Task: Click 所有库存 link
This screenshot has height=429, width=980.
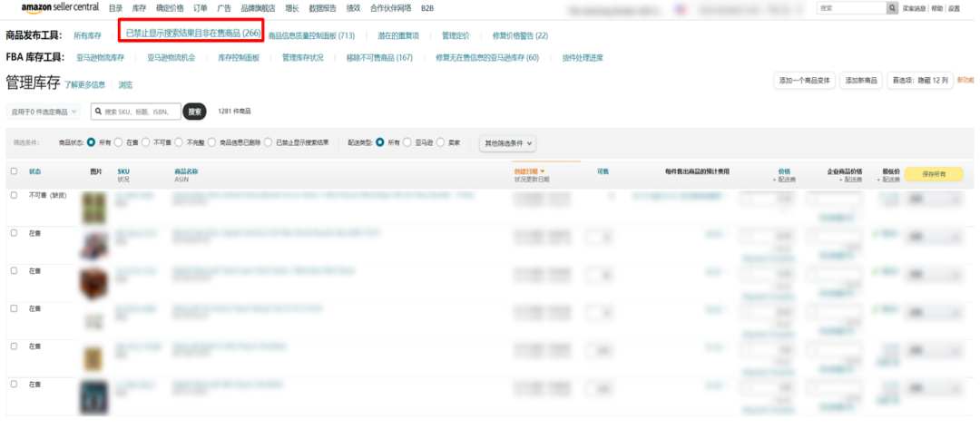Action: pos(87,36)
